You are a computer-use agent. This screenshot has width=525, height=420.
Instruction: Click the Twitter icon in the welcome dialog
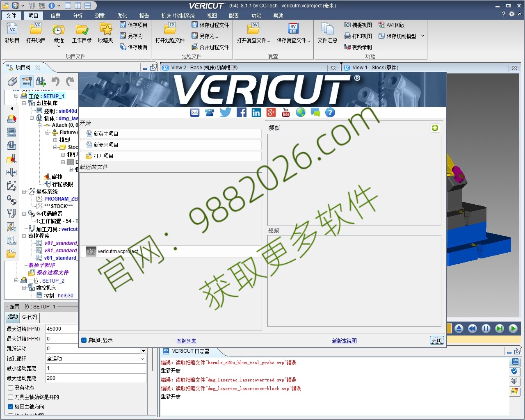225,112
